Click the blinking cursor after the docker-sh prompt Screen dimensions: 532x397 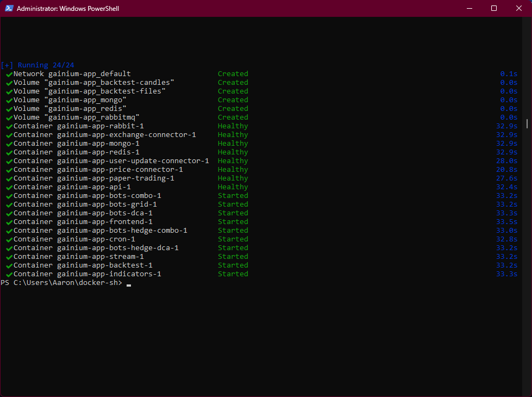pos(129,284)
